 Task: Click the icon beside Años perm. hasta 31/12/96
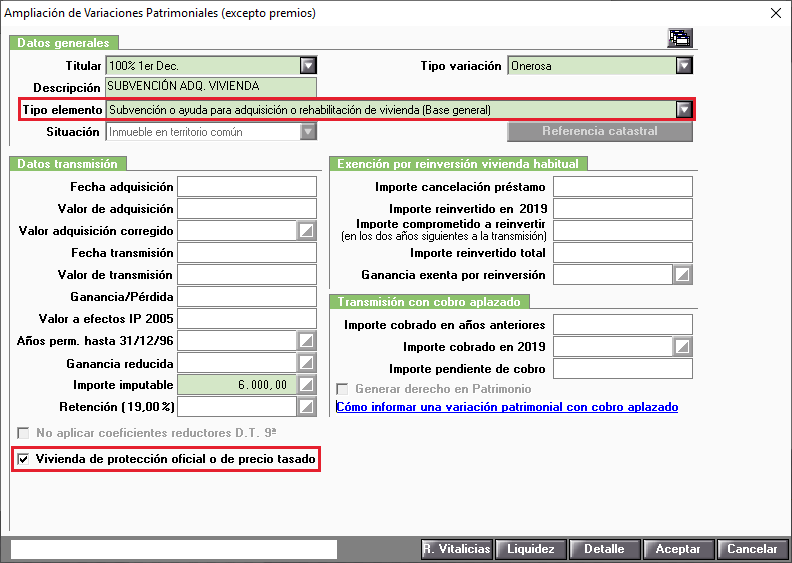tap(306, 341)
